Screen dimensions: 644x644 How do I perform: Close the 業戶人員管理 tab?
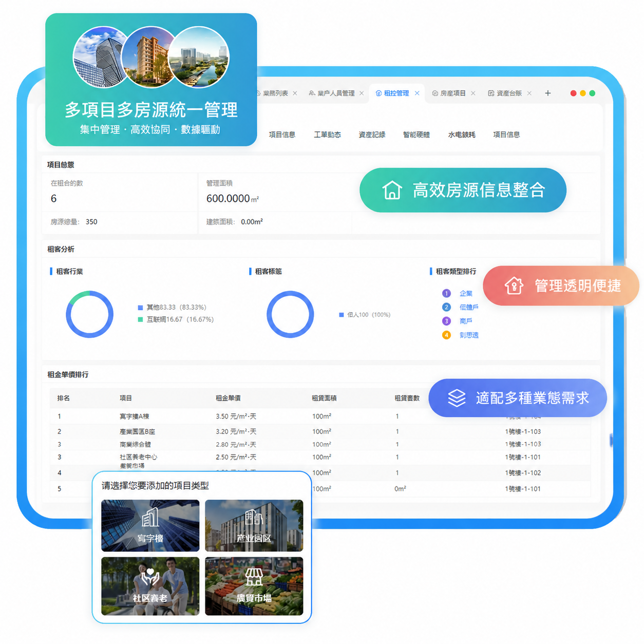click(362, 93)
